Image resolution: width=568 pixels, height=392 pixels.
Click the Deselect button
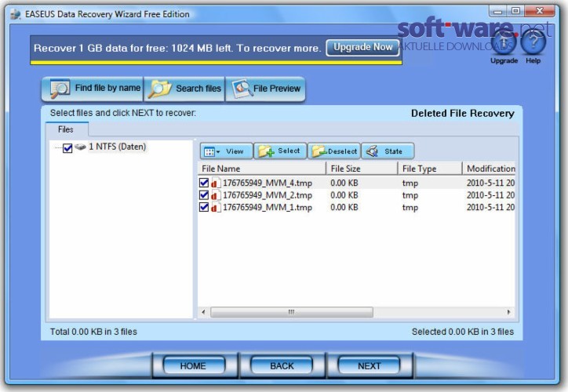pyautogui.click(x=334, y=151)
